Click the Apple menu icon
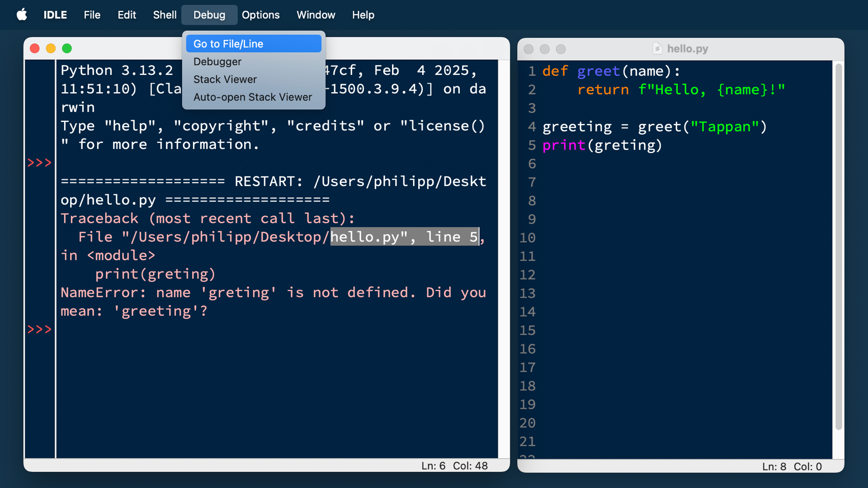Image resolution: width=868 pixels, height=488 pixels. pyautogui.click(x=22, y=15)
